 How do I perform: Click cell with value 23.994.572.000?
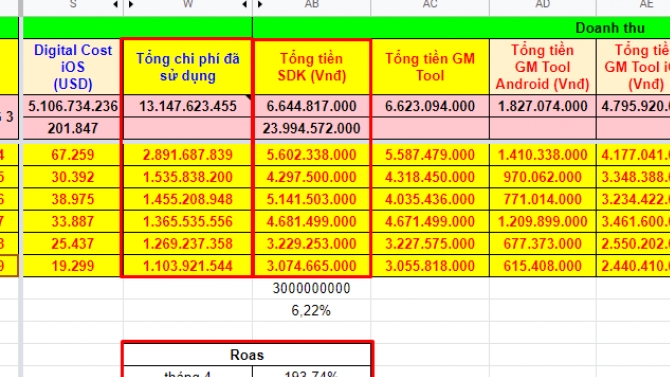click(312, 128)
